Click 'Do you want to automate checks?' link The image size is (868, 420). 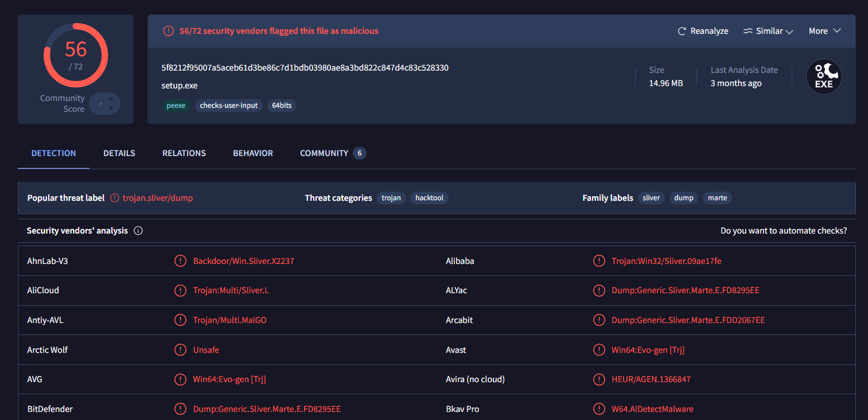coord(783,231)
